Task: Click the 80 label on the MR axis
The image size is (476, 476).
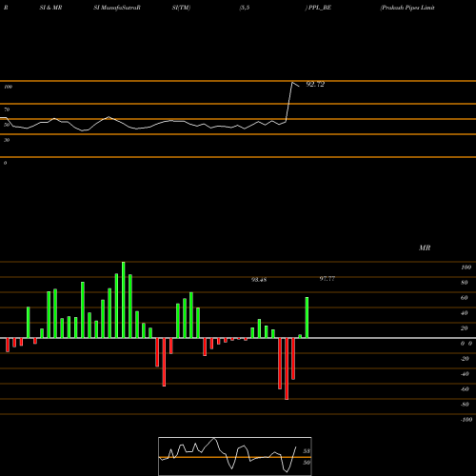Action: tap(465, 283)
